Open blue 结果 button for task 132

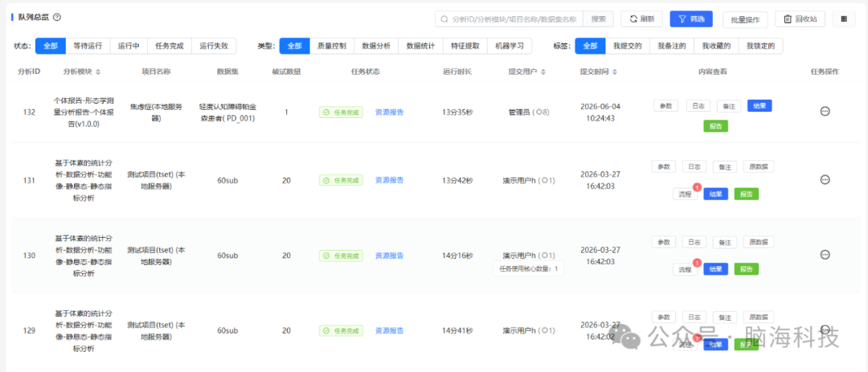[759, 106]
